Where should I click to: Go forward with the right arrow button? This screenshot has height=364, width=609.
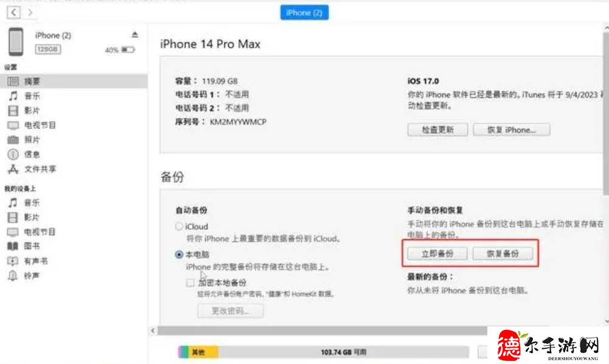point(30,12)
